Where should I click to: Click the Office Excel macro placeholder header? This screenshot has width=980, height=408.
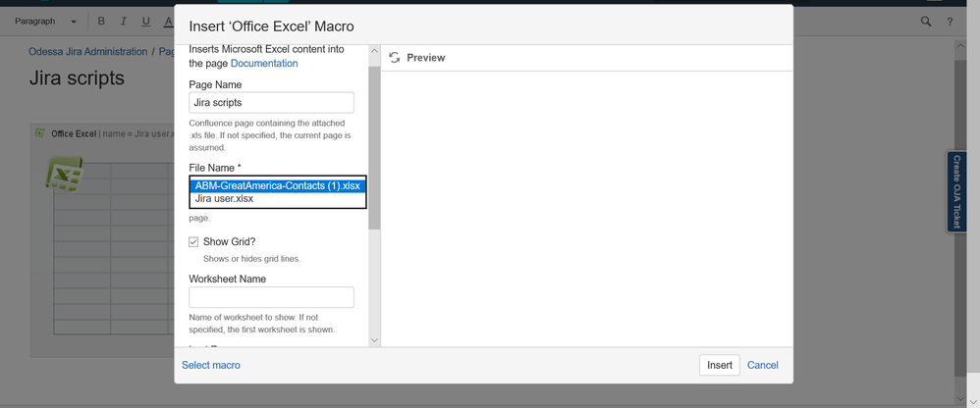[103, 132]
